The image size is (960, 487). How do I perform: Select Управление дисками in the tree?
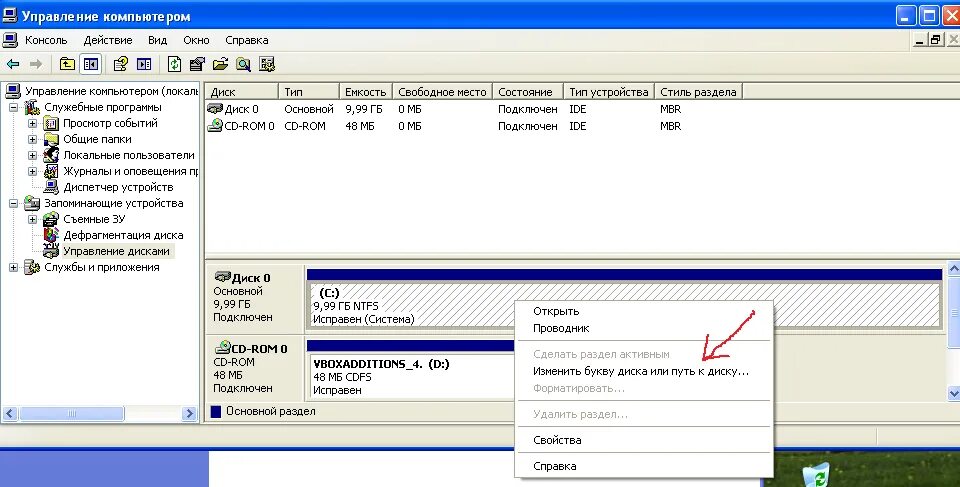pos(116,251)
